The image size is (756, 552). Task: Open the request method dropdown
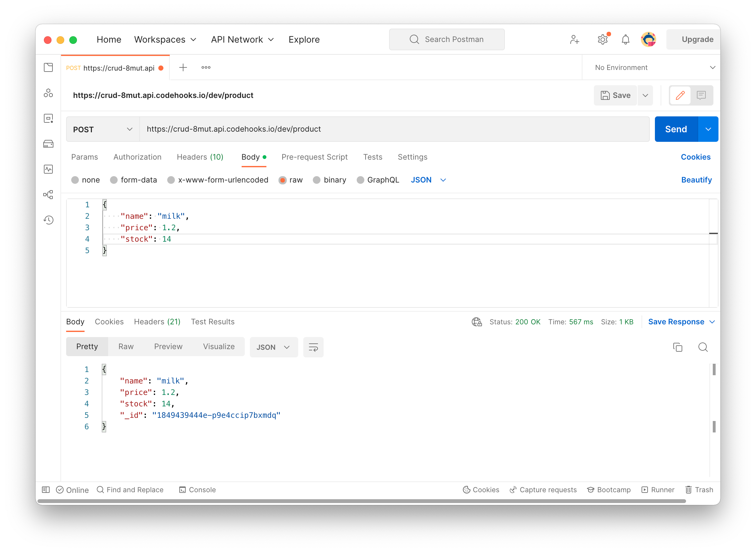point(102,129)
